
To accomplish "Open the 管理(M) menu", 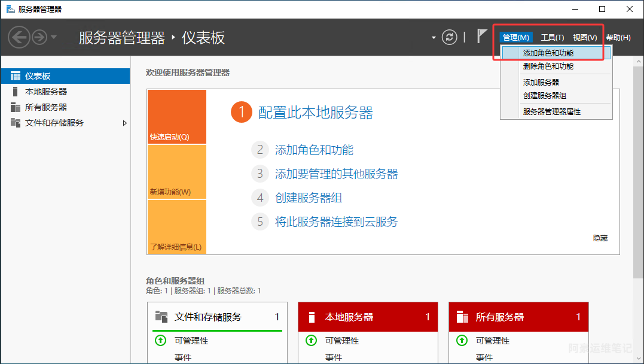I will click(516, 38).
